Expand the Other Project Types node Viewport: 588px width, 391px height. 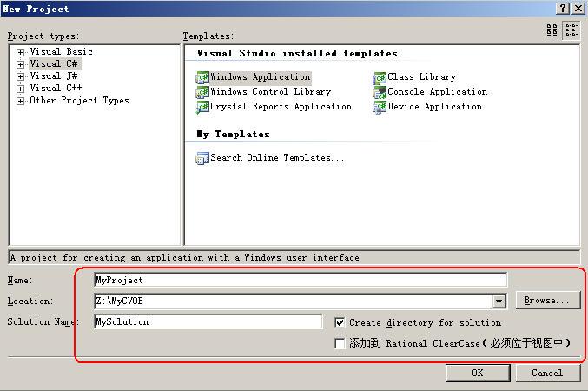point(20,101)
